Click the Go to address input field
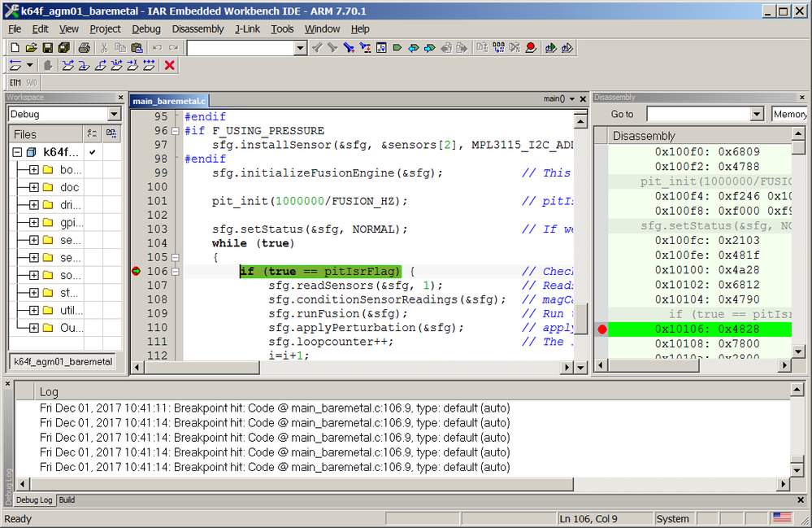The width and height of the screenshot is (812, 528). click(699, 114)
